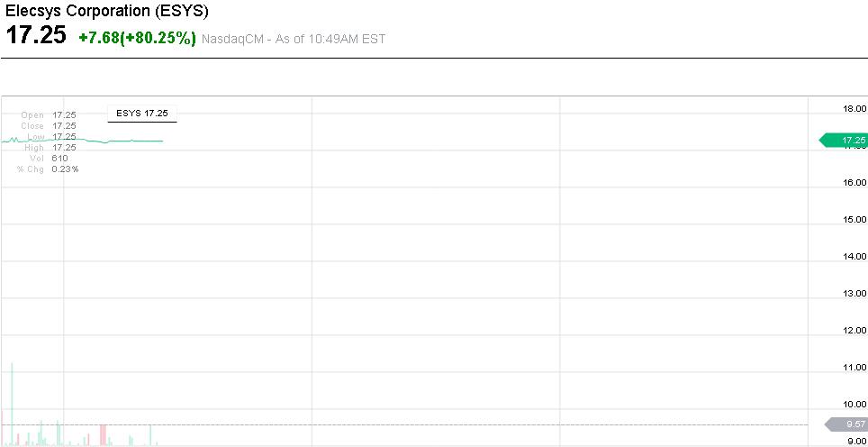Select the 15.00 axis label
This screenshot has width=868, height=447.
(x=854, y=220)
